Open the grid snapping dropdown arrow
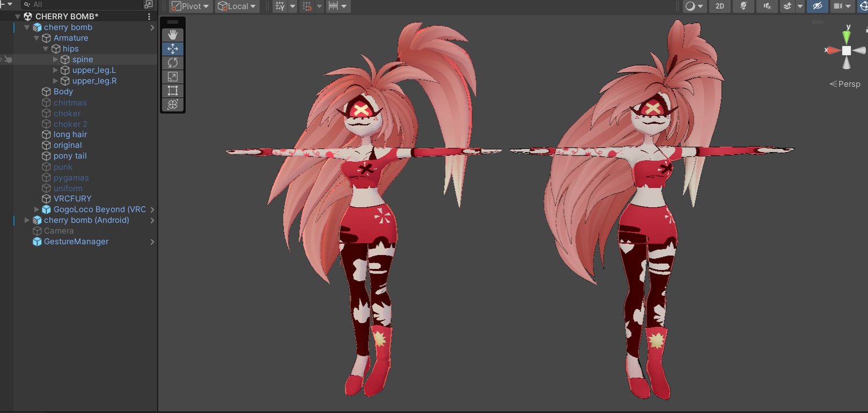868x413 pixels. pos(319,6)
